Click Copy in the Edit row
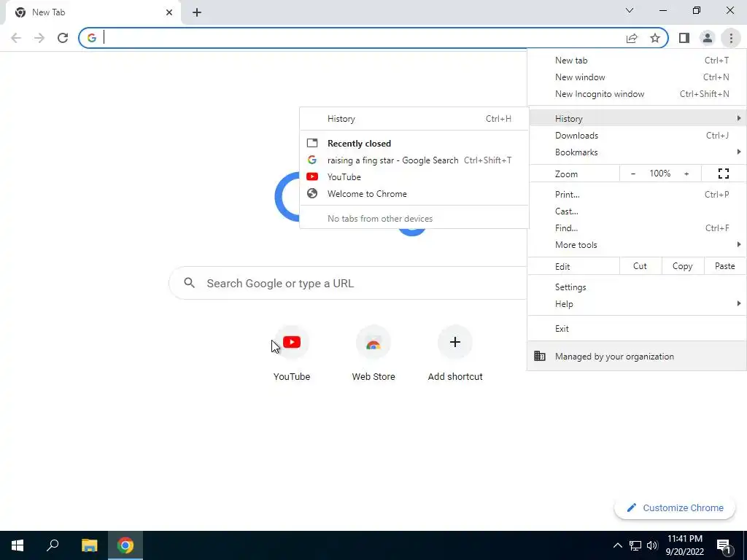The height and width of the screenshot is (560, 747). pyautogui.click(x=682, y=266)
